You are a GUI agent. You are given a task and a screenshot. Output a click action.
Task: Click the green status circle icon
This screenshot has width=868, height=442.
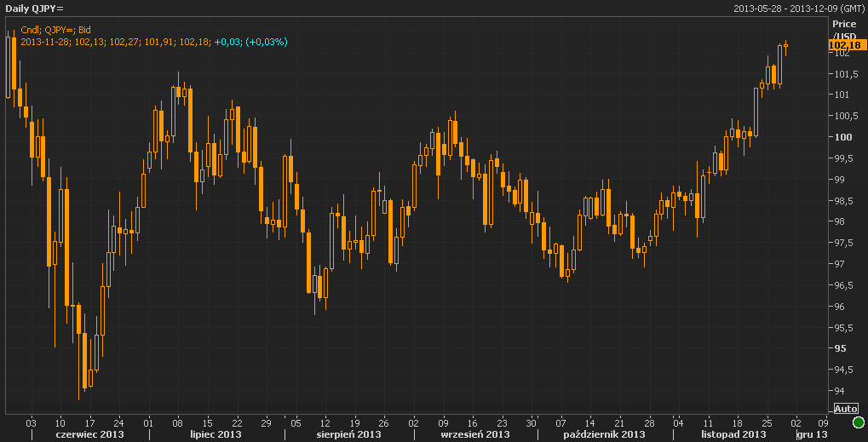[859, 424]
